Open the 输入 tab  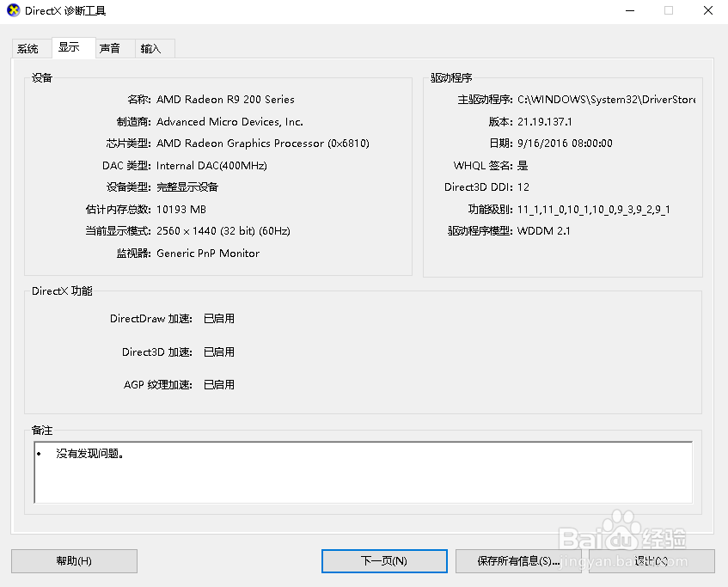click(x=152, y=48)
